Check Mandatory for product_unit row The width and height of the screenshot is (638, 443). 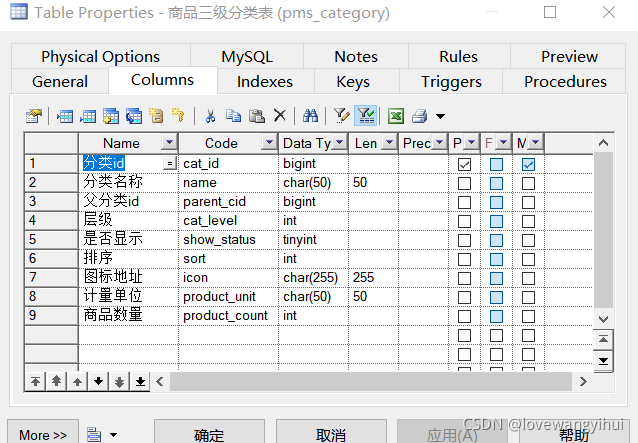click(x=528, y=297)
